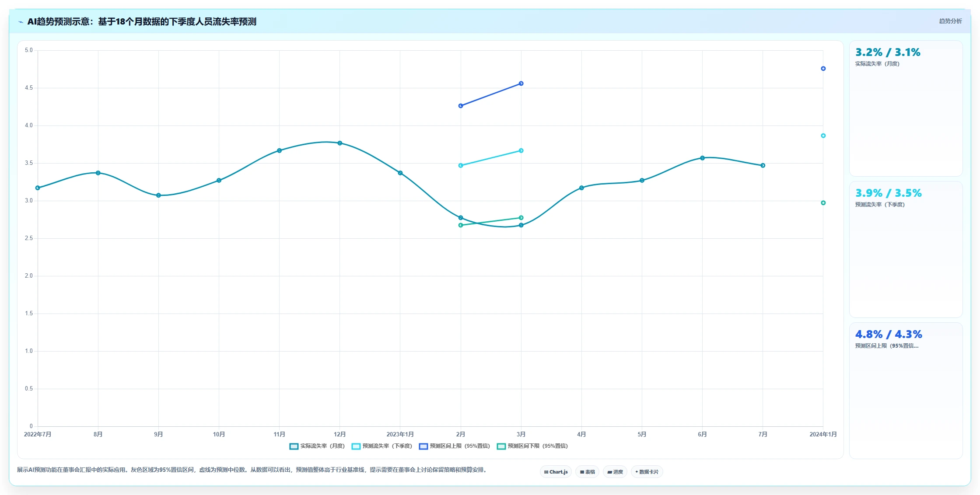Click the 12月 x-axis label
Image resolution: width=980 pixels, height=495 pixels.
point(339,434)
